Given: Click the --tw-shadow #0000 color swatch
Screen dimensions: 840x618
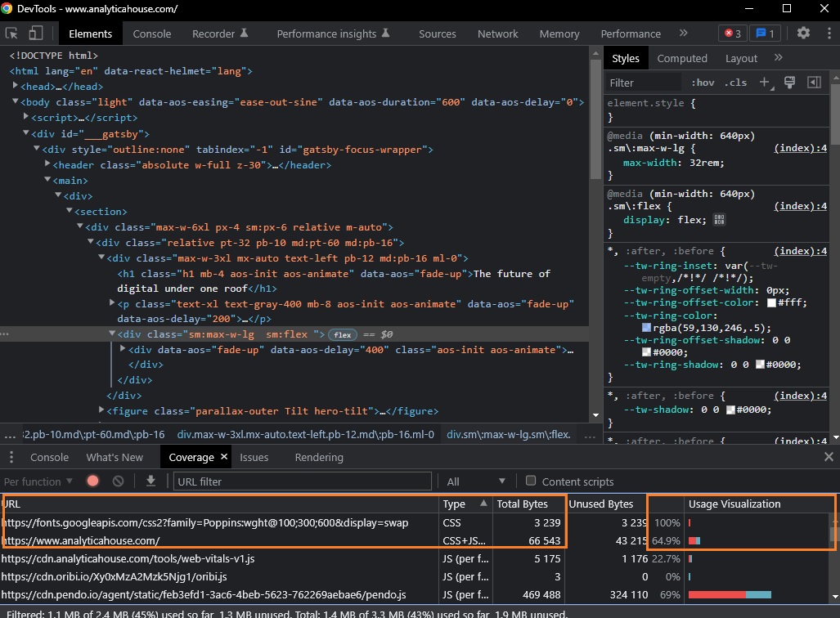Looking at the screenshot, I should (730, 410).
